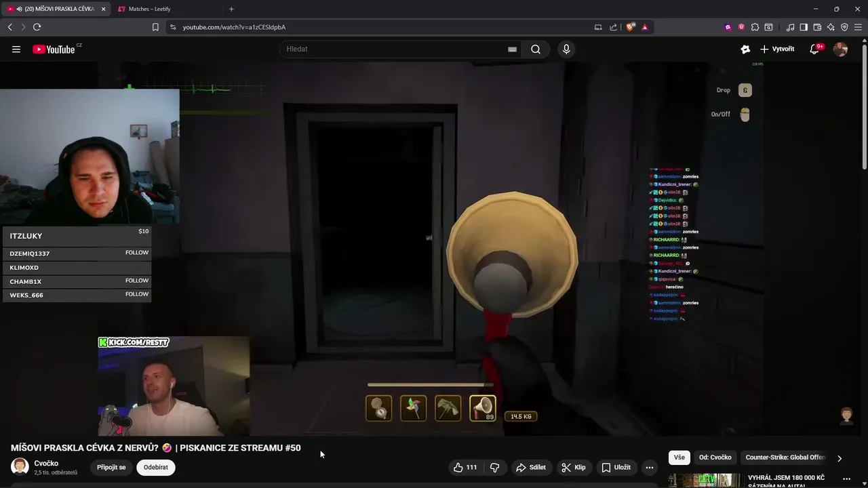Click the Odebírat subscribe button
The height and width of the screenshot is (488, 868).
click(x=155, y=467)
